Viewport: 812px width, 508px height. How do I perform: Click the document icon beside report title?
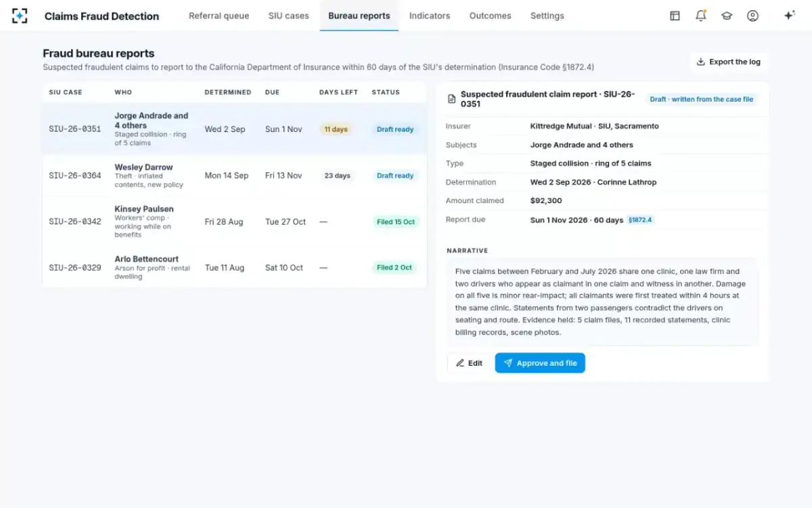[x=452, y=99]
